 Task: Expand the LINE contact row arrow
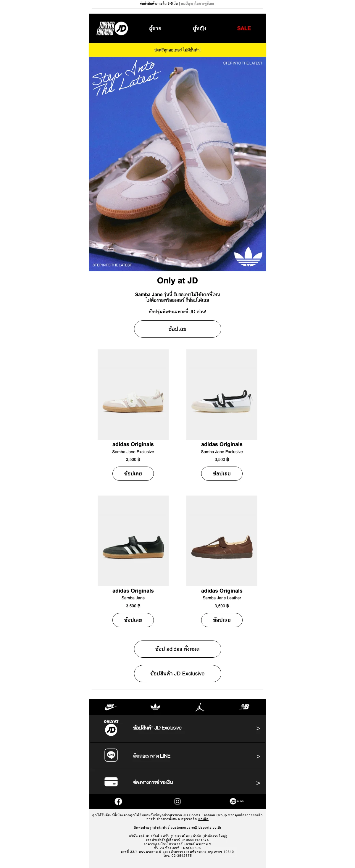point(258,756)
